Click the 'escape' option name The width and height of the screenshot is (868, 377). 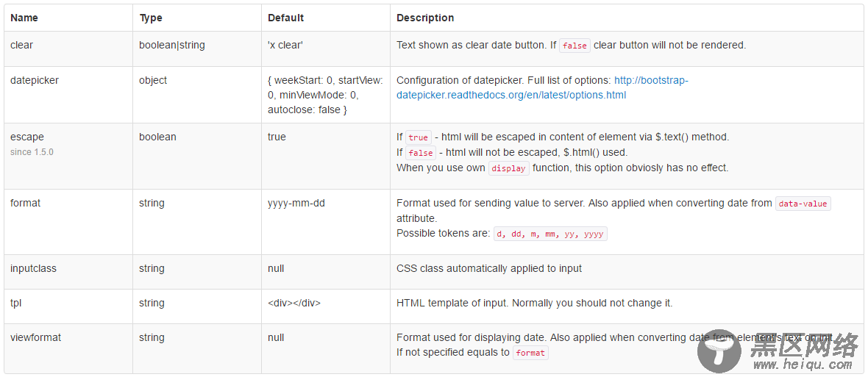click(x=26, y=137)
